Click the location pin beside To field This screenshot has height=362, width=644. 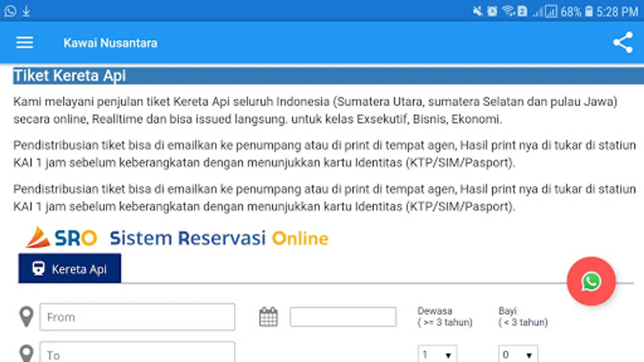[27, 354]
